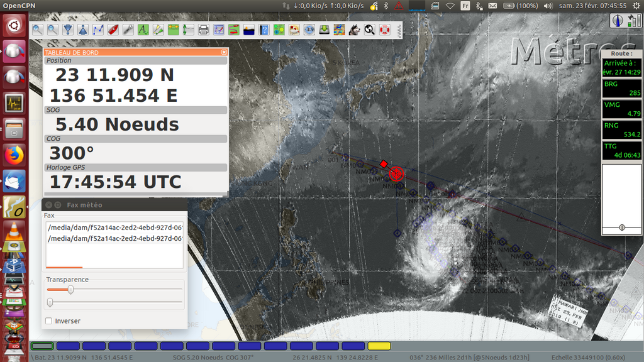Open the system power gear menu

pyautogui.click(x=636, y=6)
